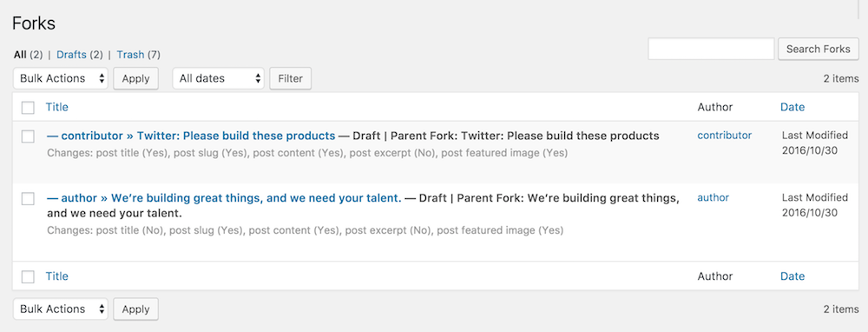The height and width of the screenshot is (332, 868).
Task: Click the Last Modified date of contributor row
Action: tap(815, 143)
